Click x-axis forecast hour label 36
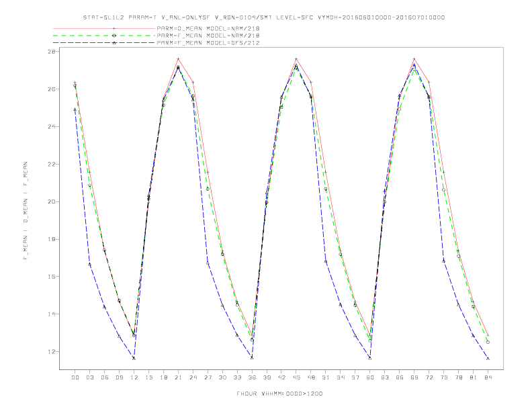The height and width of the screenshot is (411, 532). [x=252, y=377]
